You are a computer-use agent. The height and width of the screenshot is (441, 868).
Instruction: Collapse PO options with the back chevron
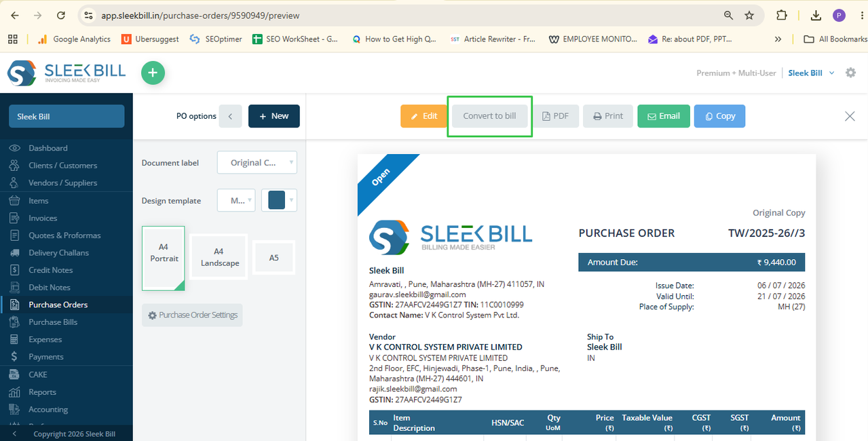coord(230,116)
